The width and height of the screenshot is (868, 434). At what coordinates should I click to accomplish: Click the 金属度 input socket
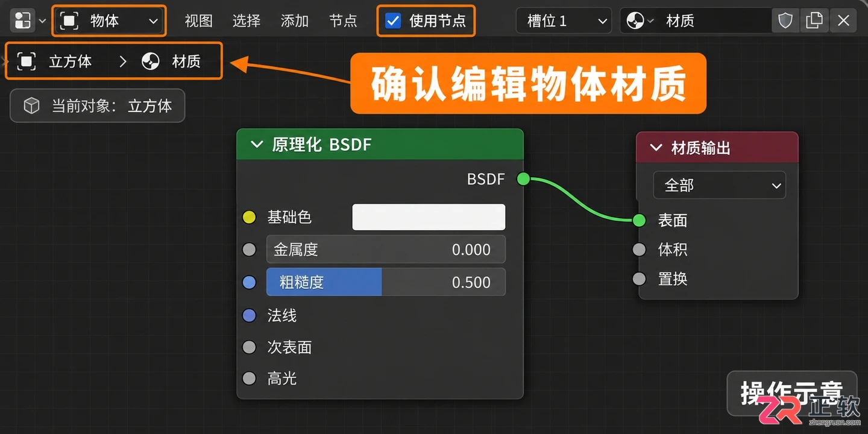(249, 250)
